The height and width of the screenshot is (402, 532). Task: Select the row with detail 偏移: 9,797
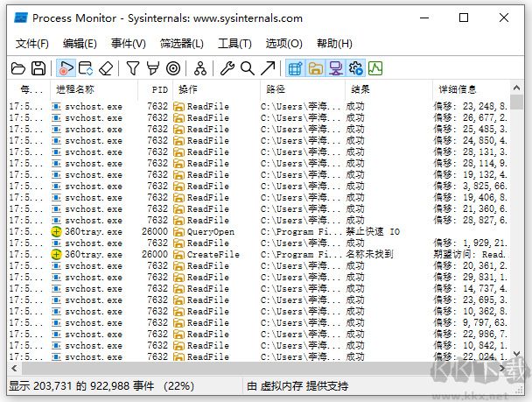[258, 323]
